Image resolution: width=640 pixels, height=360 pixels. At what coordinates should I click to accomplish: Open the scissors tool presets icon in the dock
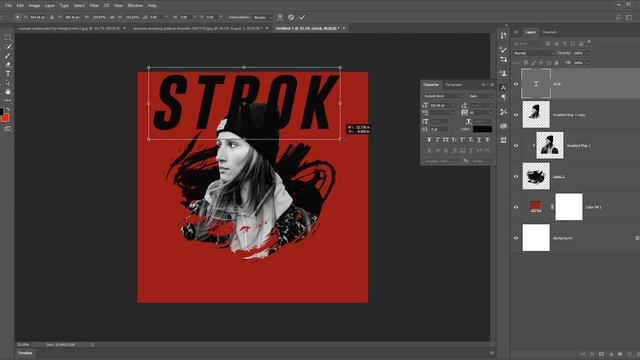point(503,112)
